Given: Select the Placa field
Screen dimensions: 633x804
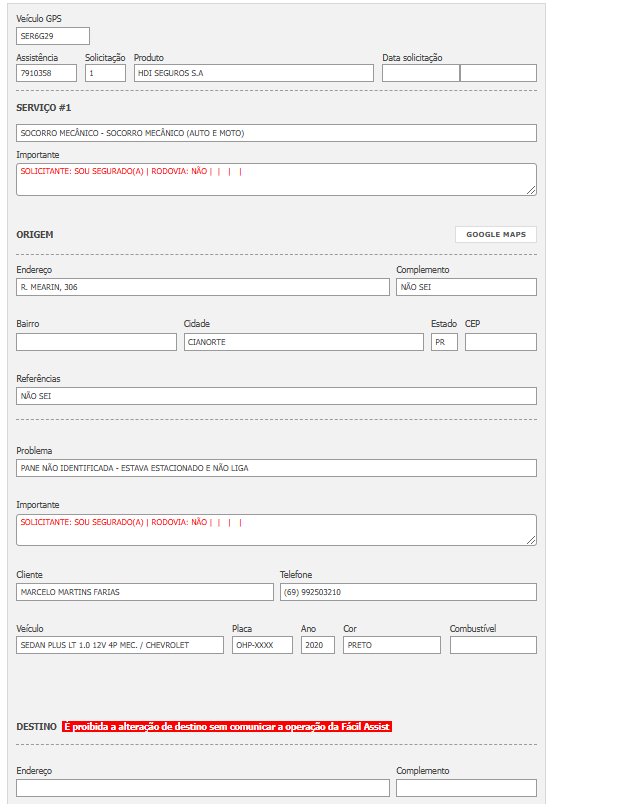Looking at the screenshot, I should click(x=262, y=646).
